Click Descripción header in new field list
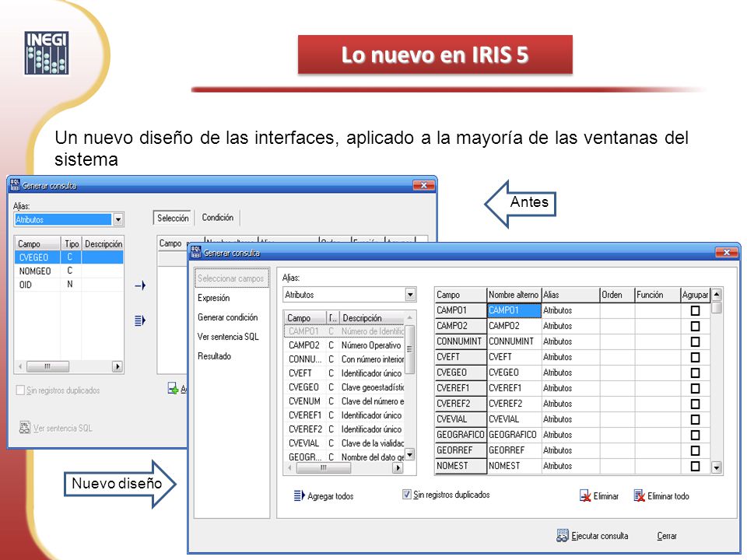The width and height of the screenshot is (747, 560). point(372,317)
